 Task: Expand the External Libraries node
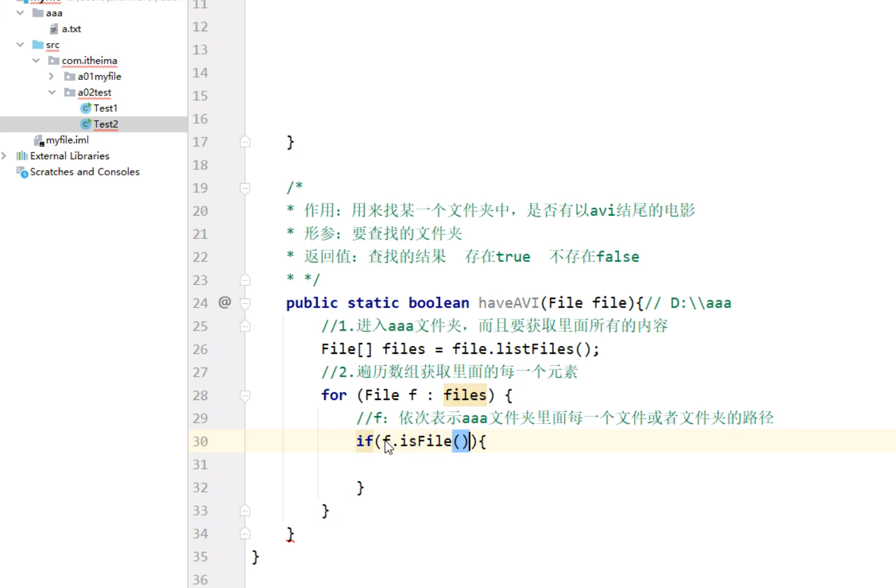click(x=5, y=156)
